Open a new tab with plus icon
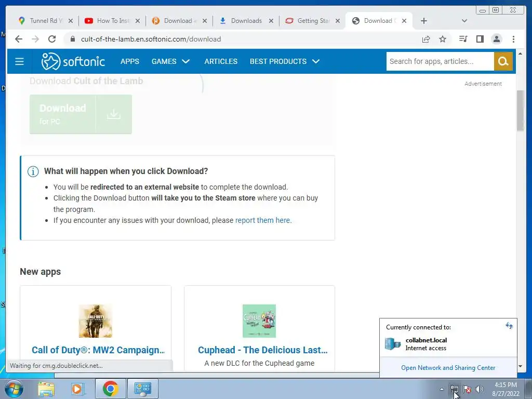 coord(424,21)
